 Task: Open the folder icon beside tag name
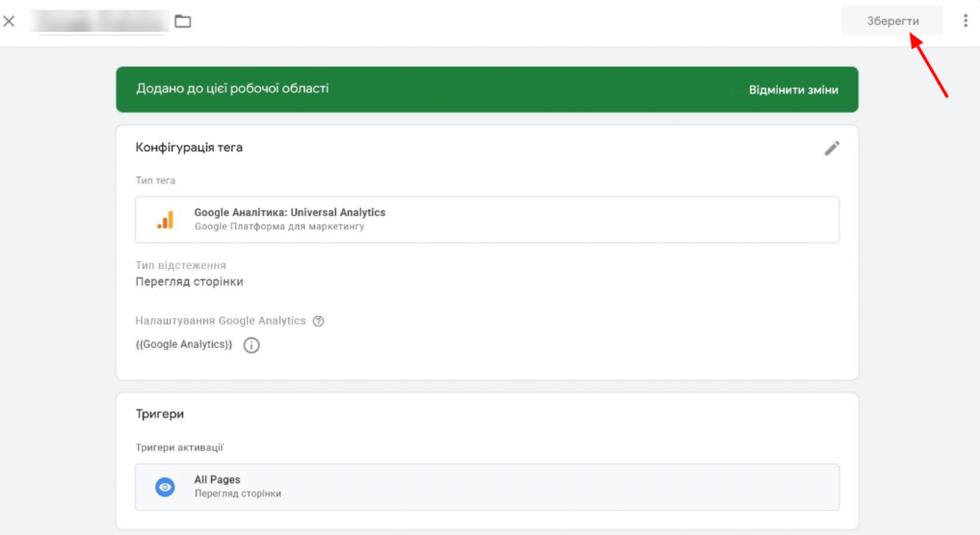click(182, 21)
